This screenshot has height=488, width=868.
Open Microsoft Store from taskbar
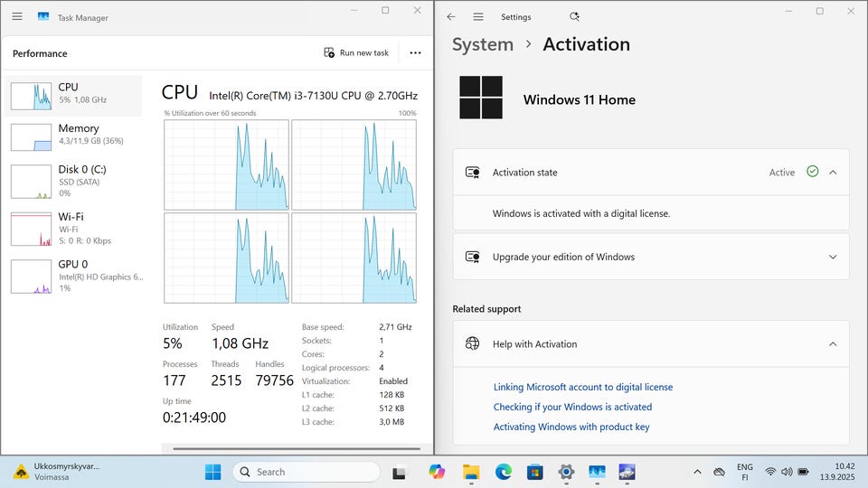[534, 472]
